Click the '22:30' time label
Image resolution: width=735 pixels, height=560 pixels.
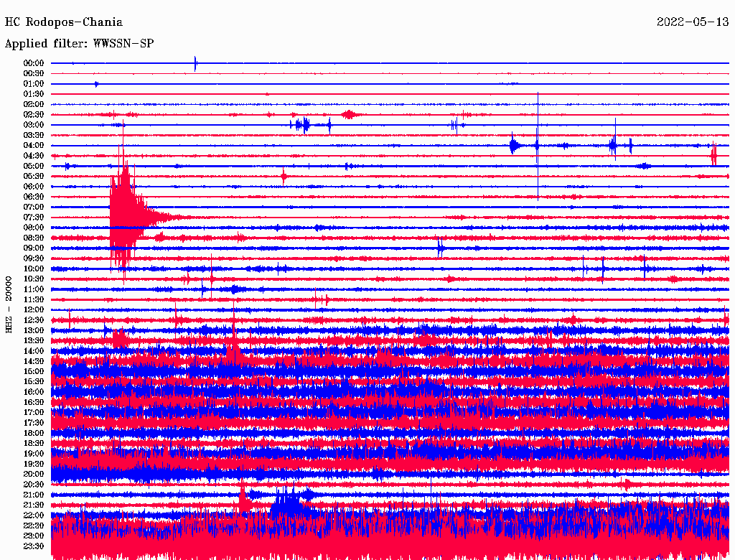tap(34, 526)
